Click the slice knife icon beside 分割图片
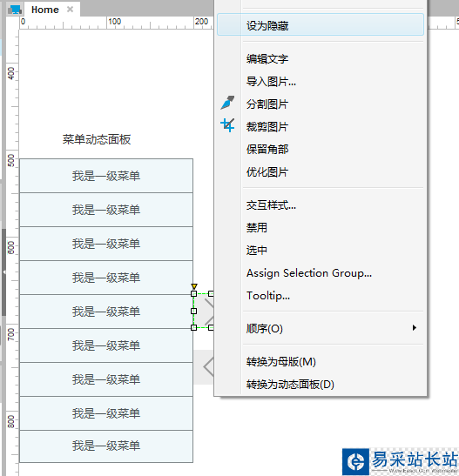 (227, 103)
